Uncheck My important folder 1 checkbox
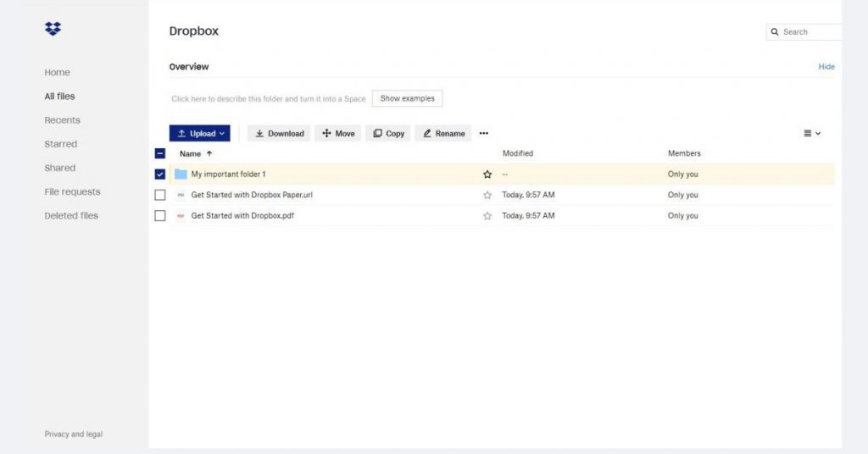The width and height of the screenshot is (868, 454). click(x=160, y=174)
